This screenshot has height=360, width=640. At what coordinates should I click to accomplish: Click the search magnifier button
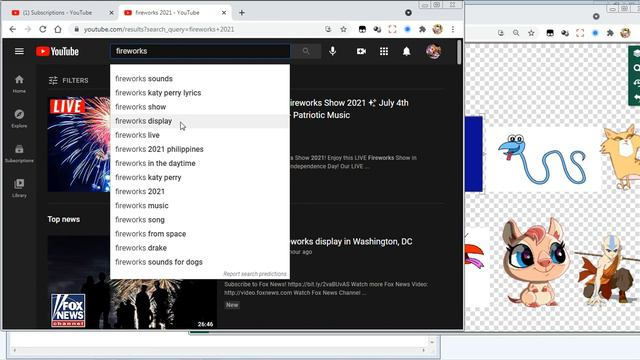306,51
